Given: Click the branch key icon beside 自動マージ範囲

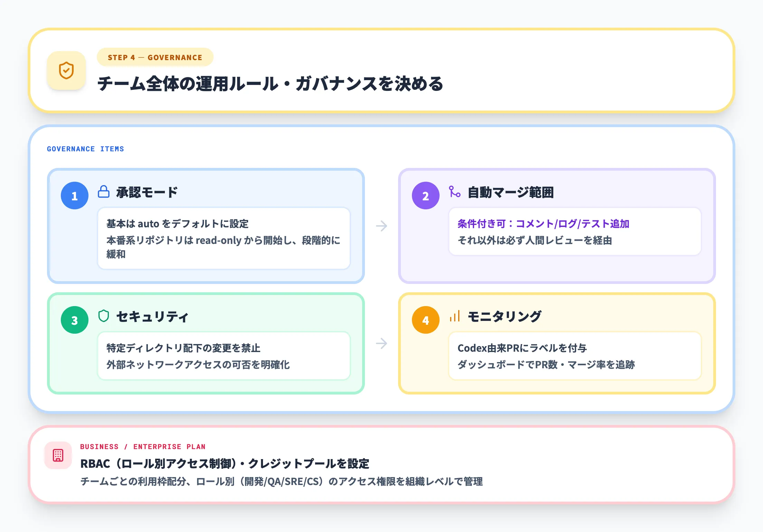Looking at the screenshot, I should coord(454,192).
